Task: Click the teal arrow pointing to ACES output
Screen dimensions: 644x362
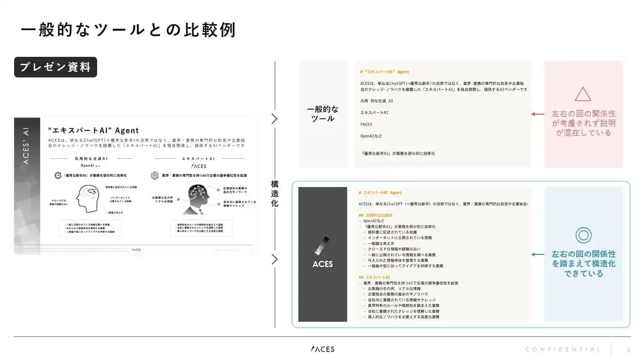Action: [537, 254]
